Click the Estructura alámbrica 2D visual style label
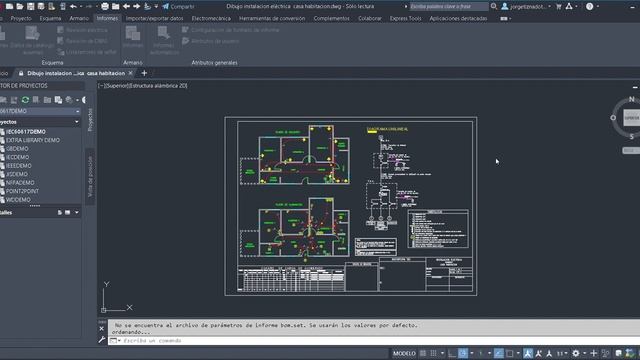 [158, 86]
